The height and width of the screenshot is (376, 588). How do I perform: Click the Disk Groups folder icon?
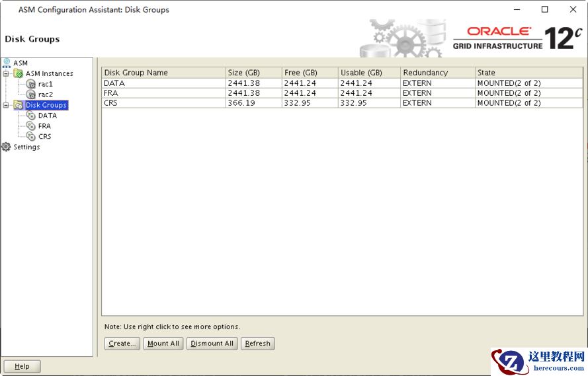pyautogui.click(x=18, y=105)
